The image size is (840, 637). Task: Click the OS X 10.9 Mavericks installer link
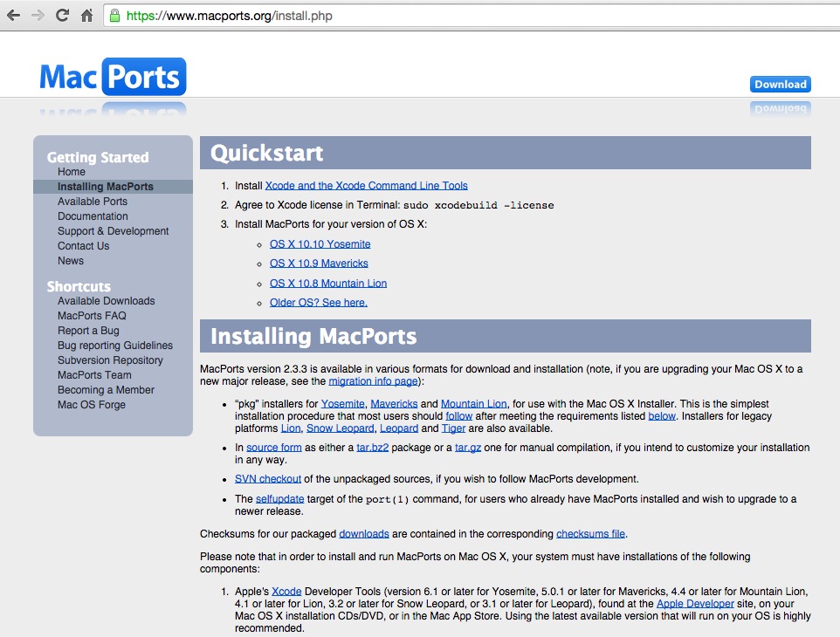pyautogui.click(x=319, y=264)
